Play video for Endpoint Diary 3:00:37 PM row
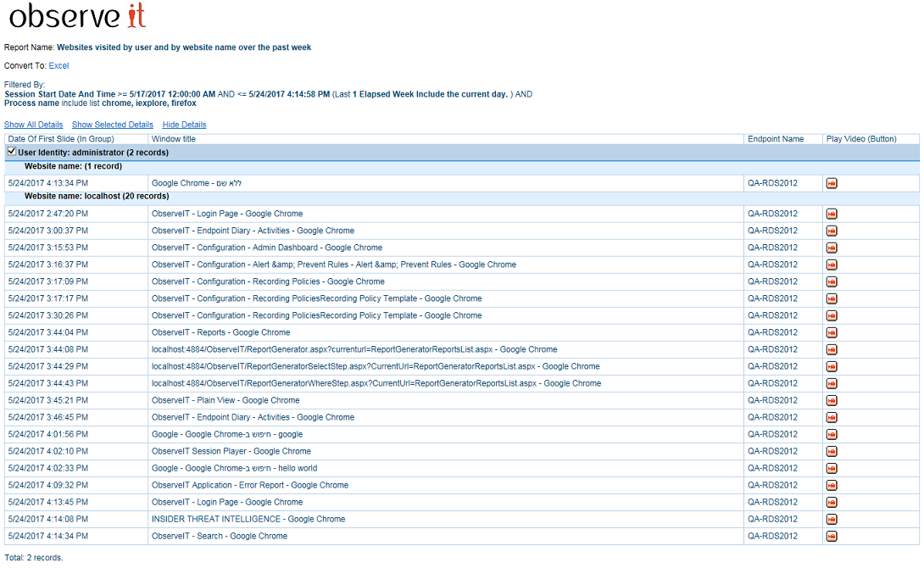The width and height of the screenshot is (924, 585). [x=832, y=231]
